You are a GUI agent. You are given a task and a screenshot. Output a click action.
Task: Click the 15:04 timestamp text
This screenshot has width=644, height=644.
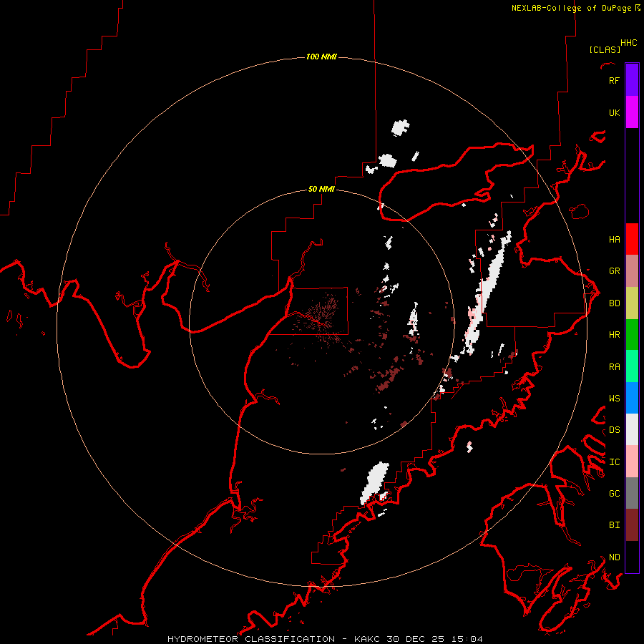coord(467,639)
